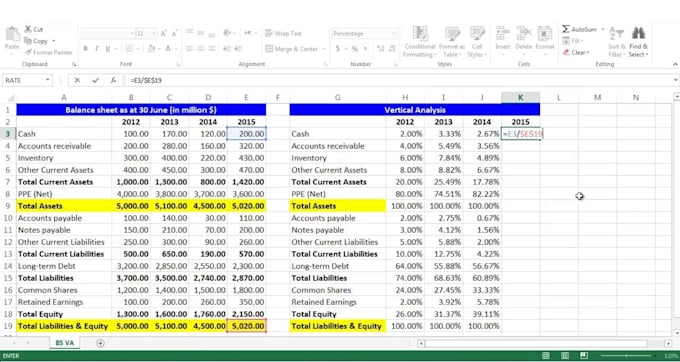Expand the Copy dropdown arrow
The width and height of the screenshot is (680, 362).
coord(54,41)
